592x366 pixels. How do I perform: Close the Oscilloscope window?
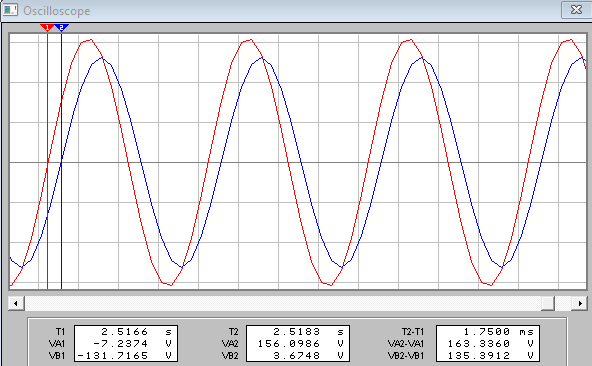(x=576, y=10)
